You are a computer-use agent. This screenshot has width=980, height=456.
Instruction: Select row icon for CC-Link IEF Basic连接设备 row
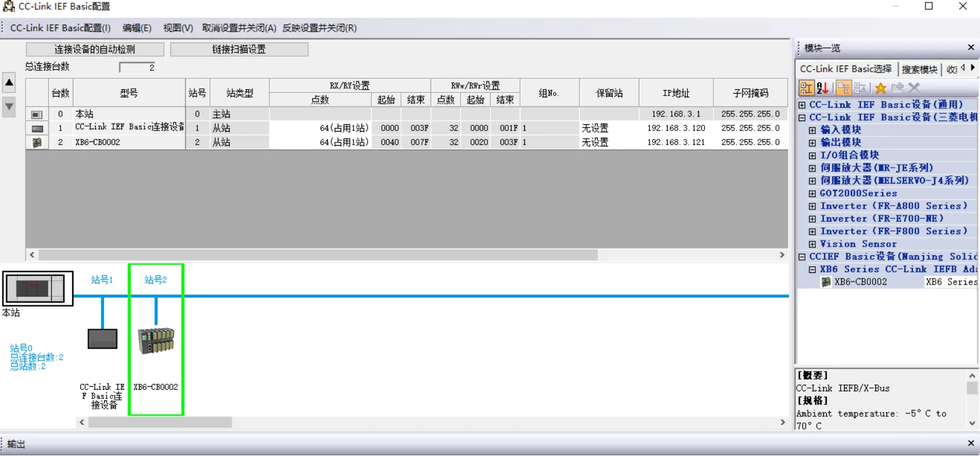point(37,129)
